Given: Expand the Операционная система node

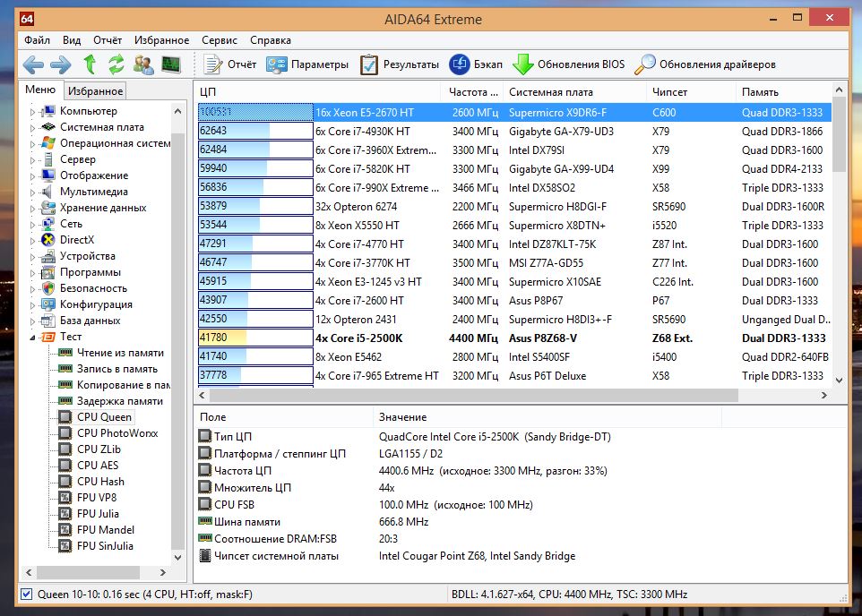Looking at the screenshot, I should click(x=32, y=144).
